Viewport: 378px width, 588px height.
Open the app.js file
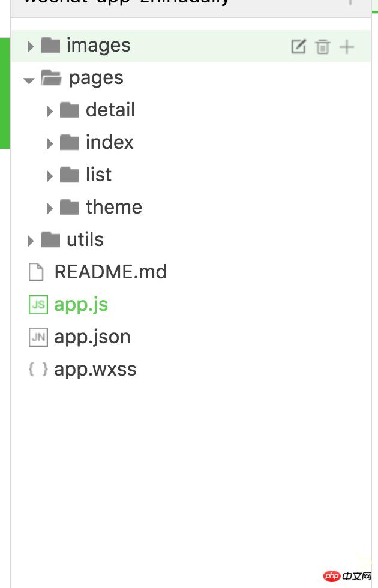[81, 305]
